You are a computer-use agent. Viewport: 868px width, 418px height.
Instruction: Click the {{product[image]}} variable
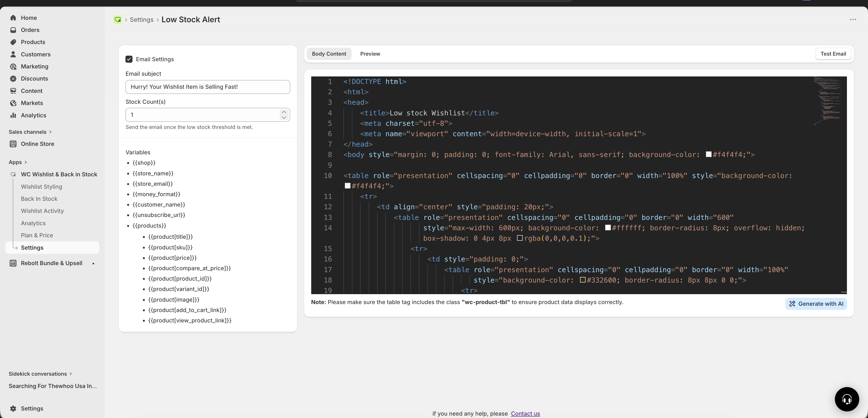click(x=174, y=300)
